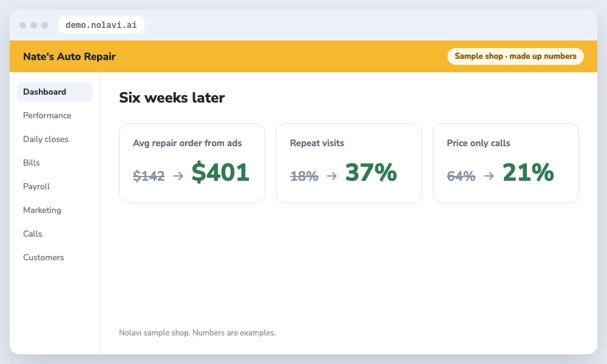Click the Nate's Auto Repair title
607x364 pixels.
click(69, 56)
